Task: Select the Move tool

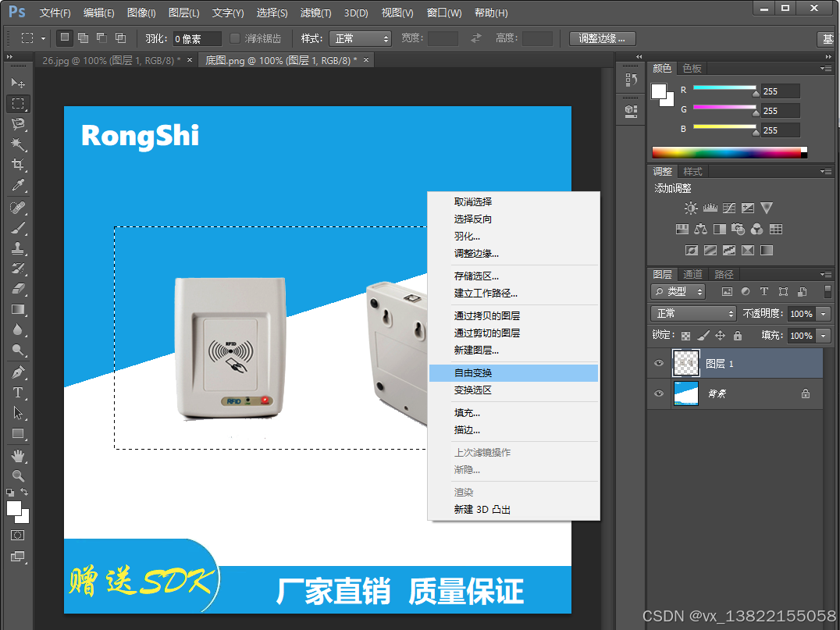Action: [x=18, y=83]
